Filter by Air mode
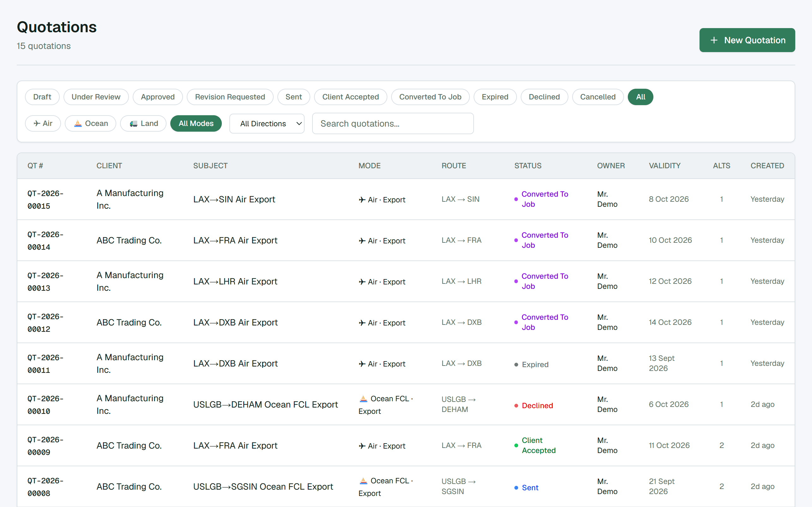Image resolution: width=812 pixels, height=507 pixels. coord(43,123)
